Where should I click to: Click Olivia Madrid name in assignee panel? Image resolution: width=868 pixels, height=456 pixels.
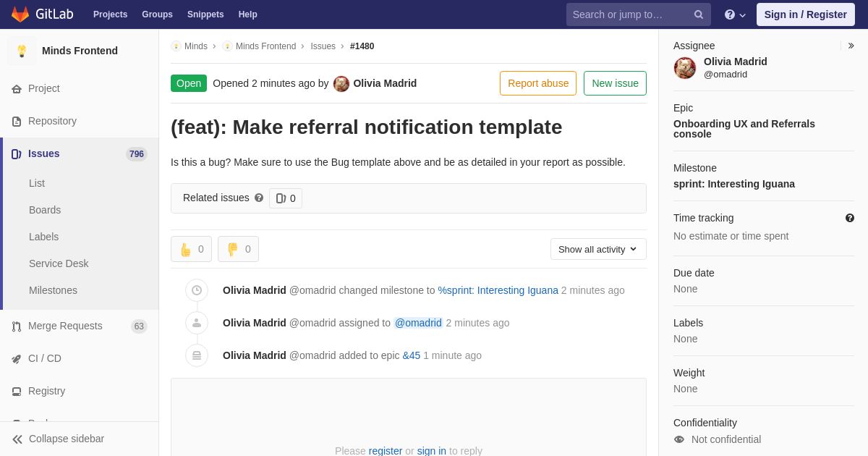pyautogui.click(x=736, y=62)
